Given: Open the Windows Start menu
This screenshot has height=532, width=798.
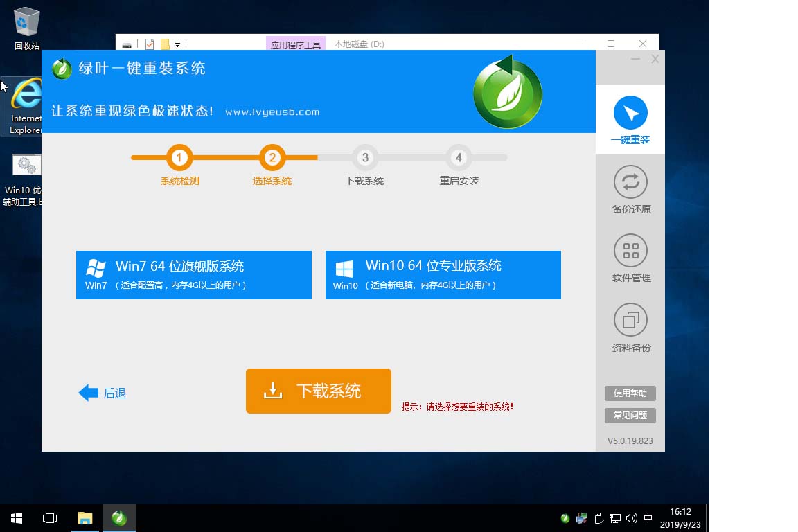Looking at the screenshot, I should click(17, 518).
